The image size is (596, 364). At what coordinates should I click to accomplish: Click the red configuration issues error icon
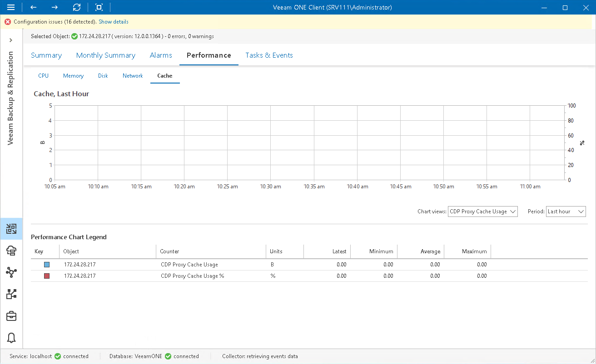tap(8, 22)
